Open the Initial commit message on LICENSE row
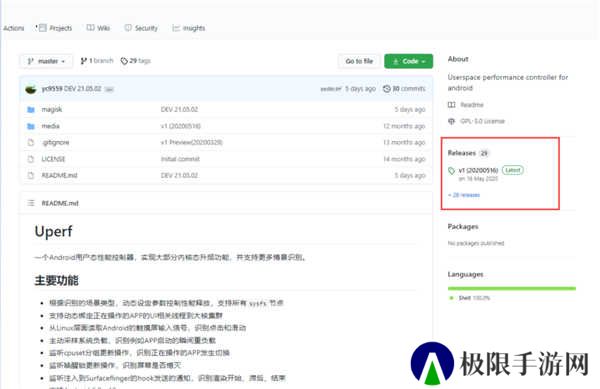Viewport: 600px width, 389px height. (x=180, y=159)
